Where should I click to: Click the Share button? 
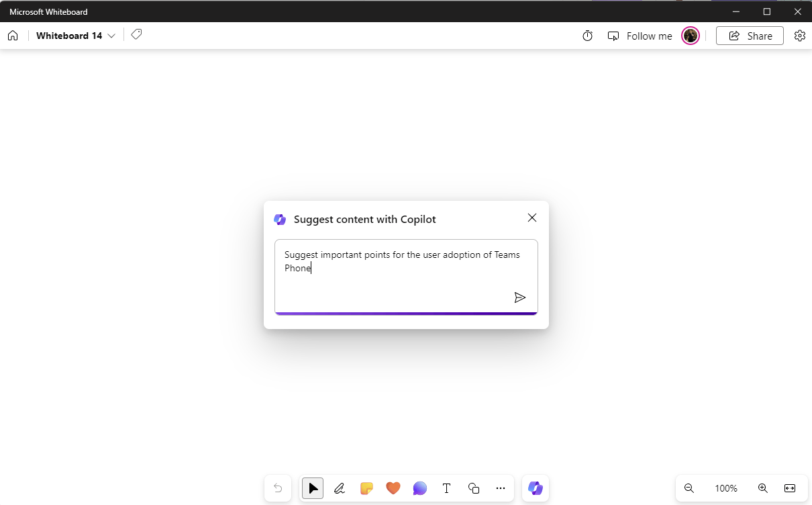click(x=750, y=36)
